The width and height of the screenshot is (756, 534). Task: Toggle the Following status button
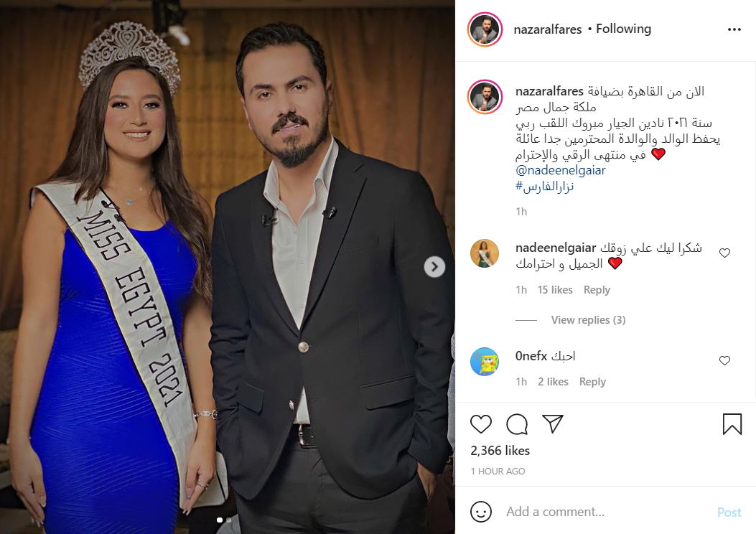tap(623, 29)
